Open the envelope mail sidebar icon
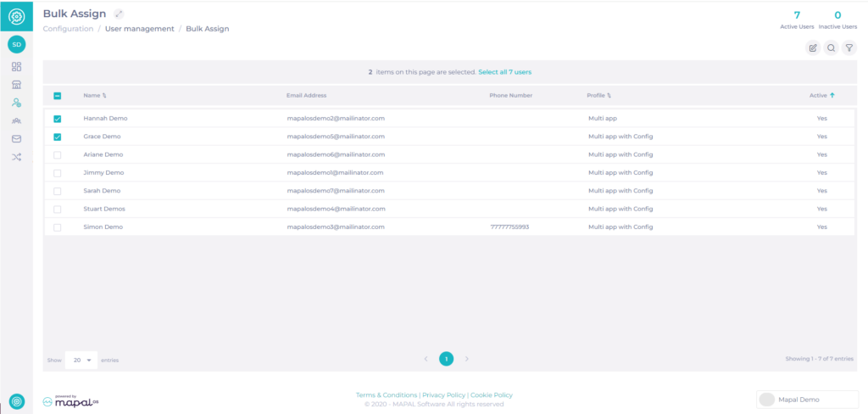This screenshot has width=868, height=414. (17, 139)
